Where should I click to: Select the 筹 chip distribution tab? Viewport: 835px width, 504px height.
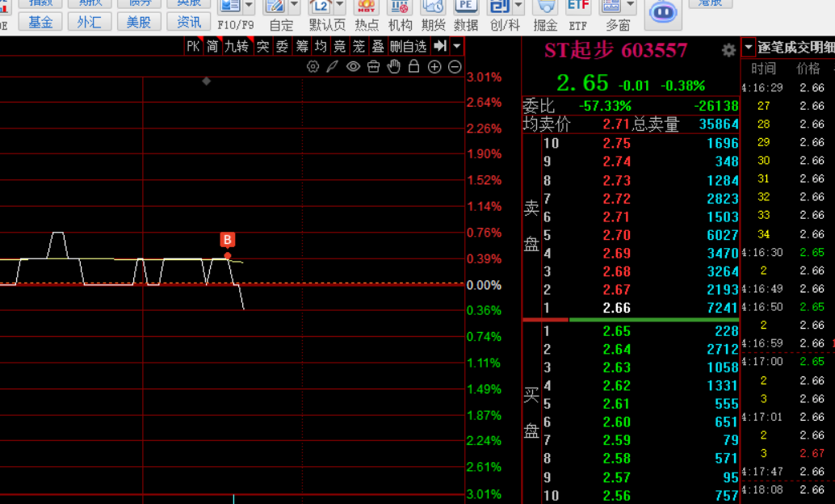302,47
